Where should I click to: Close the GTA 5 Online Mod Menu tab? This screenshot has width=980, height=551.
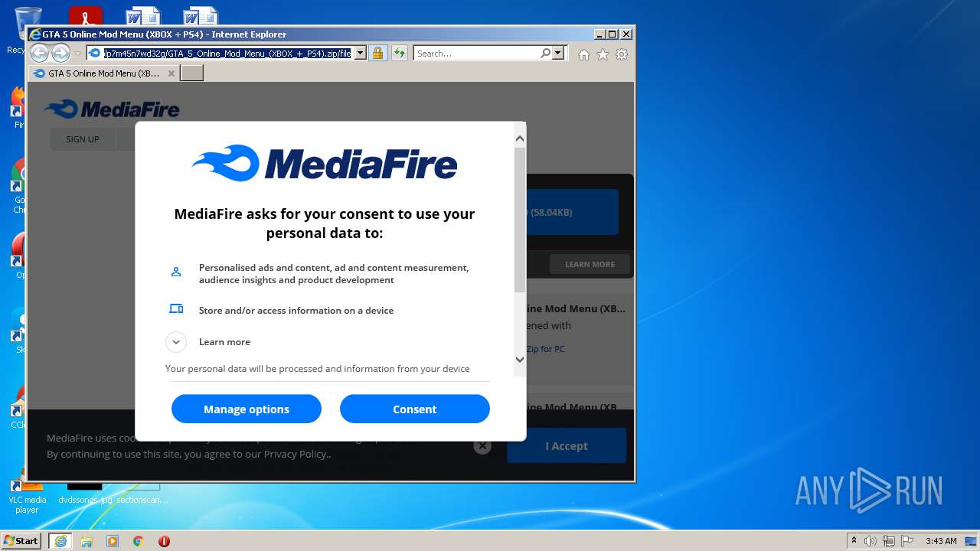171,73
